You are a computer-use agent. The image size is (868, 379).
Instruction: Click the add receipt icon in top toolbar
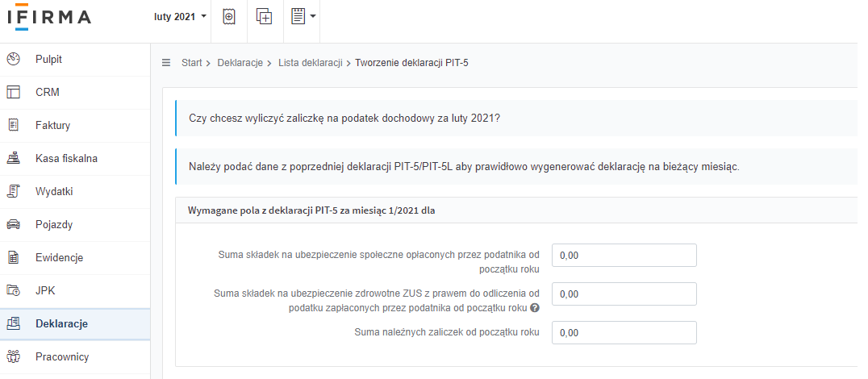pos(228,17)
